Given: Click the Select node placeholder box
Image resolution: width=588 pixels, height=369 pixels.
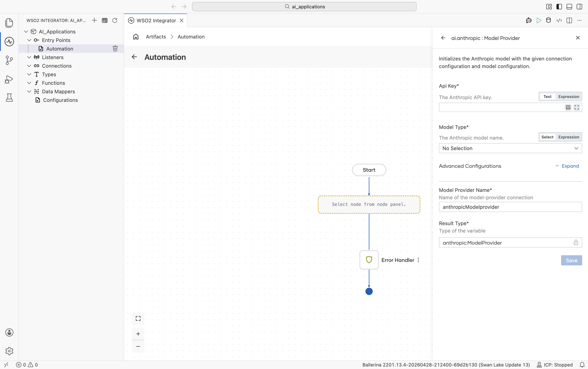Looking at the screenshot, I should 369,204.
